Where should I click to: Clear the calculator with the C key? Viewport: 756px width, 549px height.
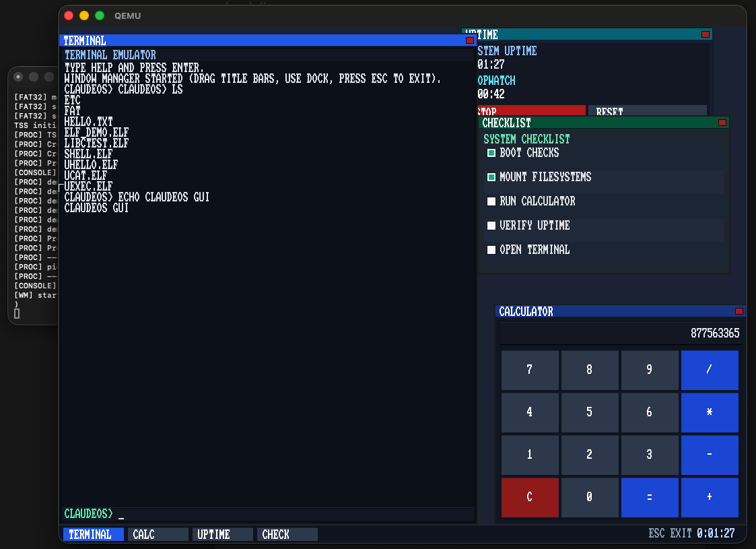coord(530,496)
